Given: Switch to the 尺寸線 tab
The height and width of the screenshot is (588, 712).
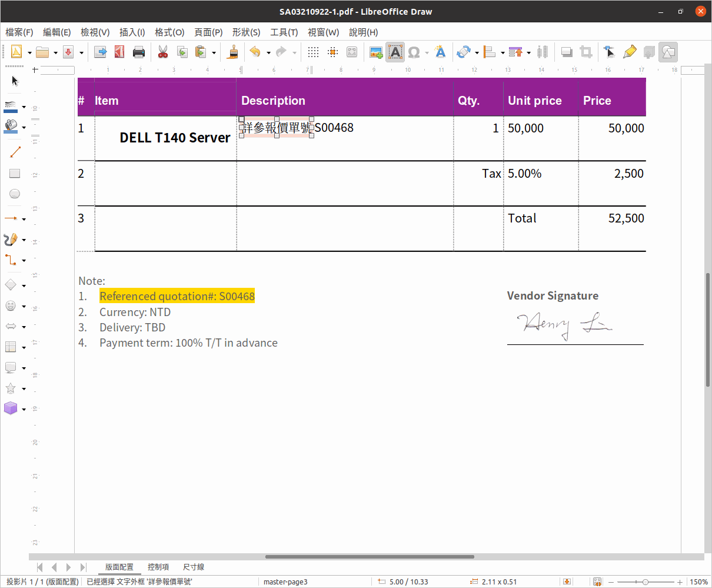Looking at the screenshot, I should pos(194,567).
